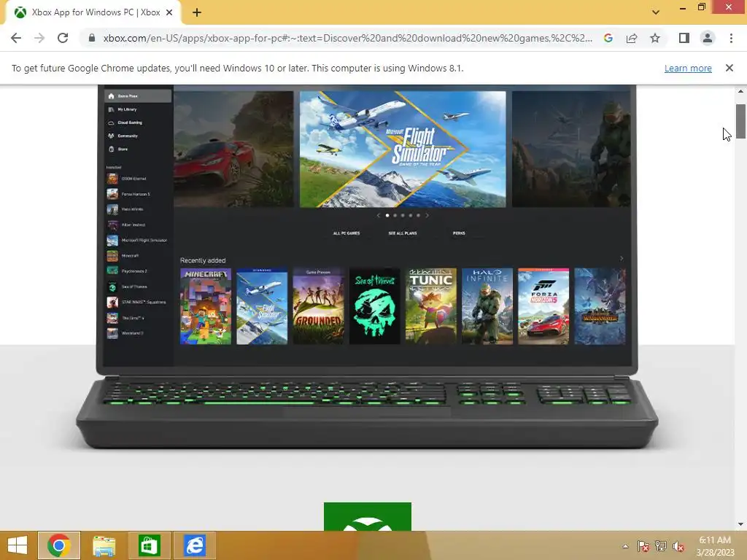Dismiss the Chrome update notification bar

point(729,68)
